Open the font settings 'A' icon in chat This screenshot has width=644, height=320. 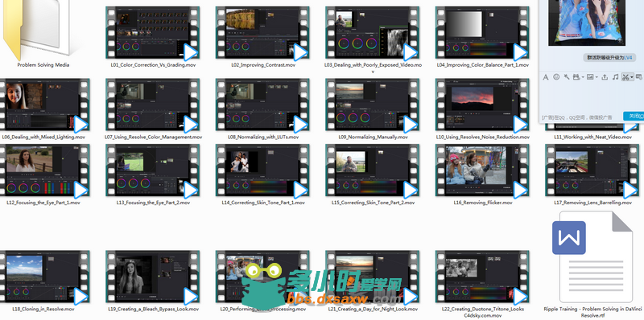coord(546,77)
